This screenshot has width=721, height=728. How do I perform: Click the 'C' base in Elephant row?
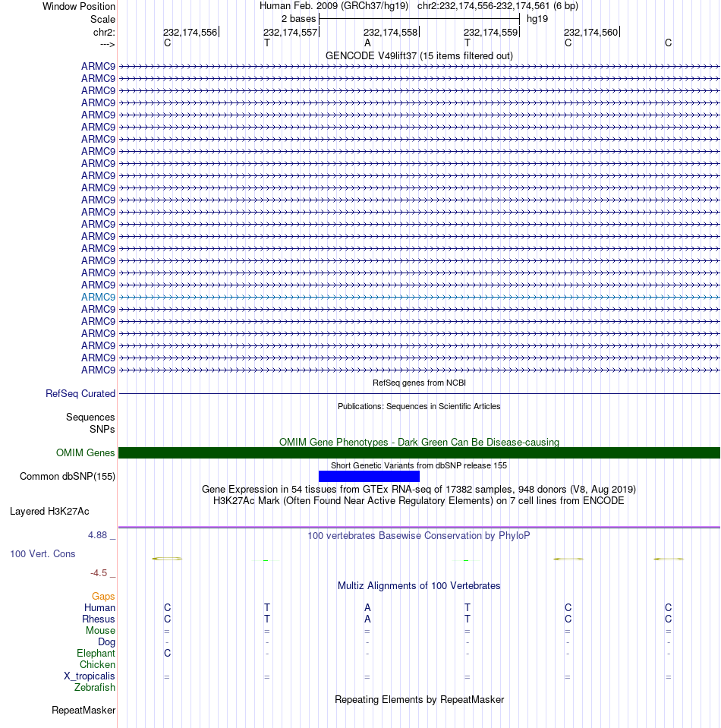click(x=167, y=654)
